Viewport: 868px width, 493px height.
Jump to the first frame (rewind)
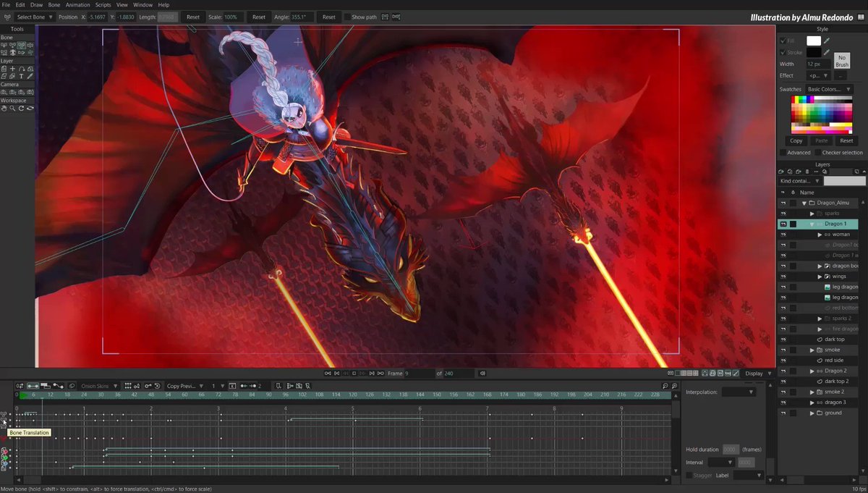click(328, 374)
